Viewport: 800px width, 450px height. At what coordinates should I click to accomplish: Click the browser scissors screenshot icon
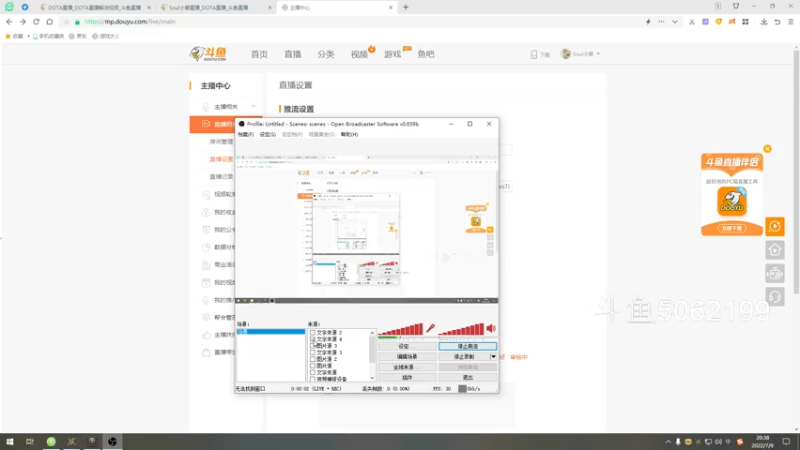tap(692, 22)
